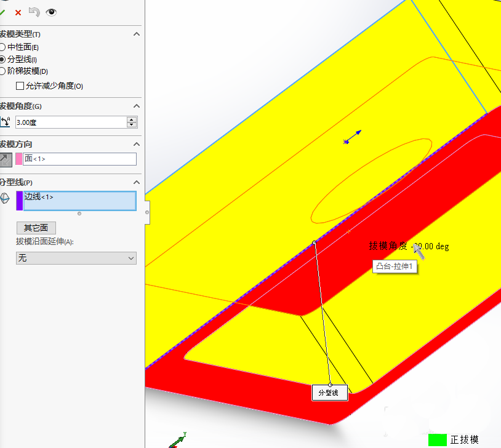Click the 其它面 button
The width and height of the screenshot is (501, 448).
36,228
